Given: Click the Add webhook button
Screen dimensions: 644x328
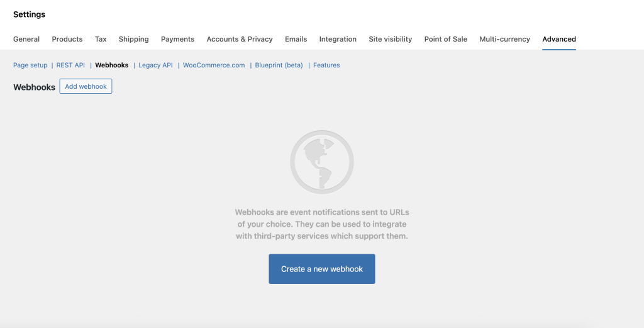Looking at the screenshot, I should coord(86,86).
